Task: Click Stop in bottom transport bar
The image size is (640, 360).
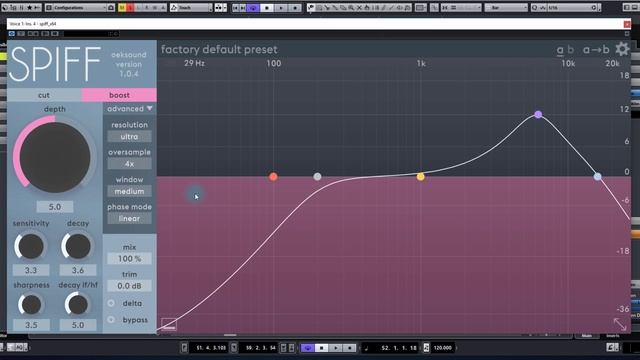Action: coord(322,348)
